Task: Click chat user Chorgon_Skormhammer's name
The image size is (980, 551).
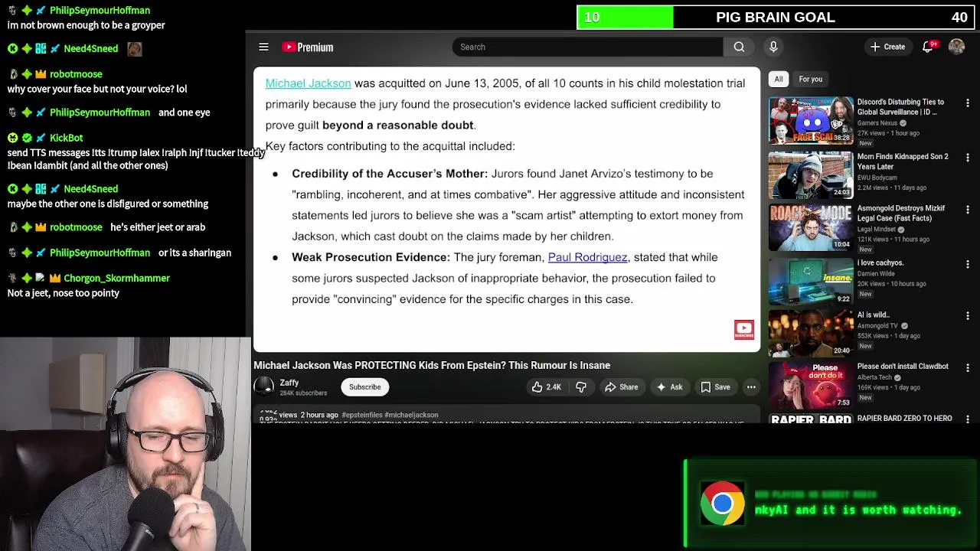Action: 116,278
